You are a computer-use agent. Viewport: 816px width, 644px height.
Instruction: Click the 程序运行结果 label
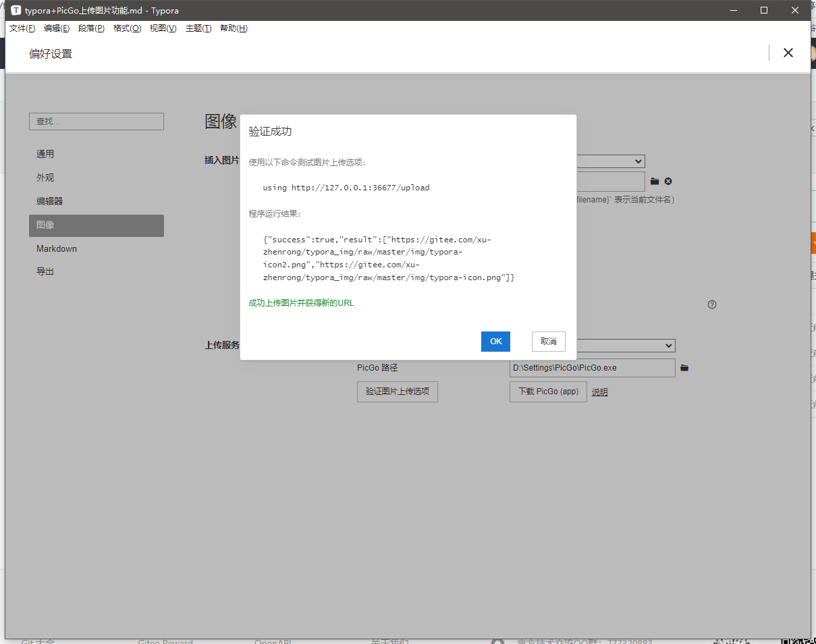pos(275,214)
